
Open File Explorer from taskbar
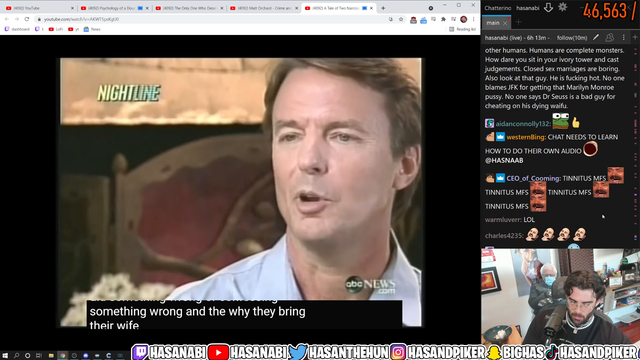click(51, 356)
